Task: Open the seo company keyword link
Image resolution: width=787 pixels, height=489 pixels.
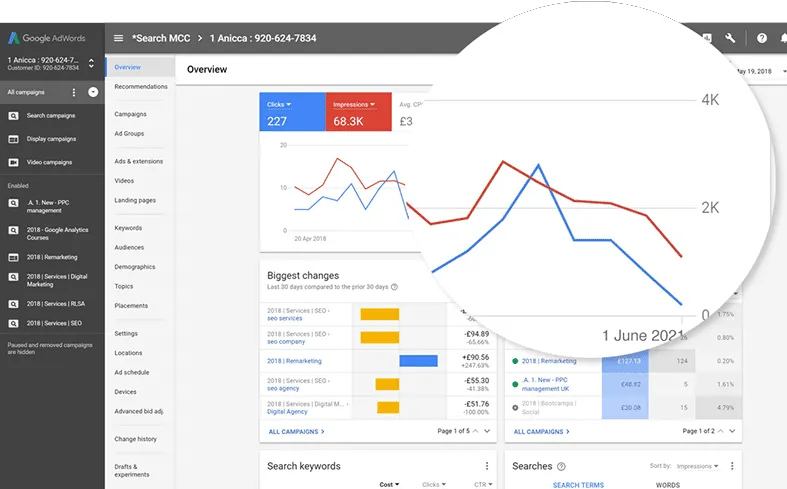Action: point(286,342)
